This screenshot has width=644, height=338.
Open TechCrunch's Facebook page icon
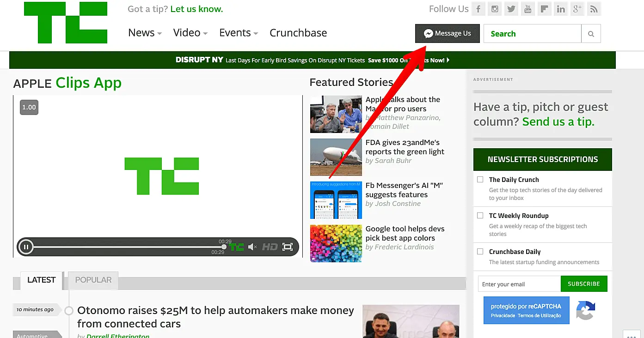coord(478,9)
